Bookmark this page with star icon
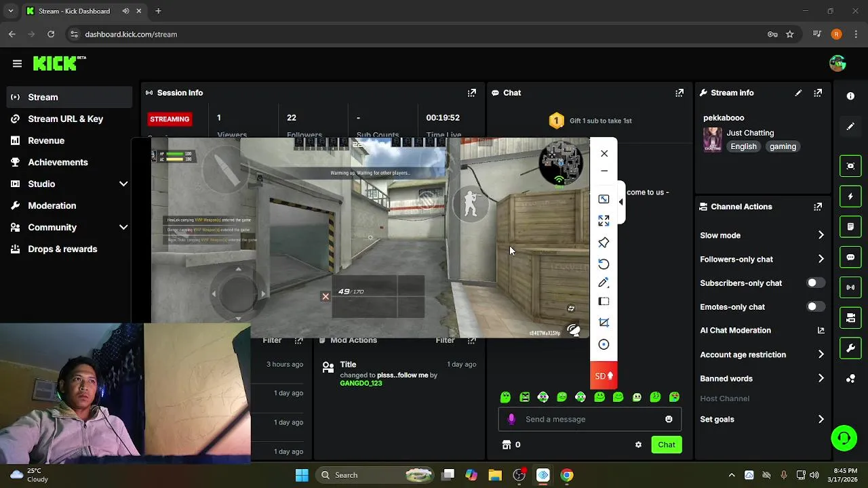The image size is (868, 488). coord(790,34)
